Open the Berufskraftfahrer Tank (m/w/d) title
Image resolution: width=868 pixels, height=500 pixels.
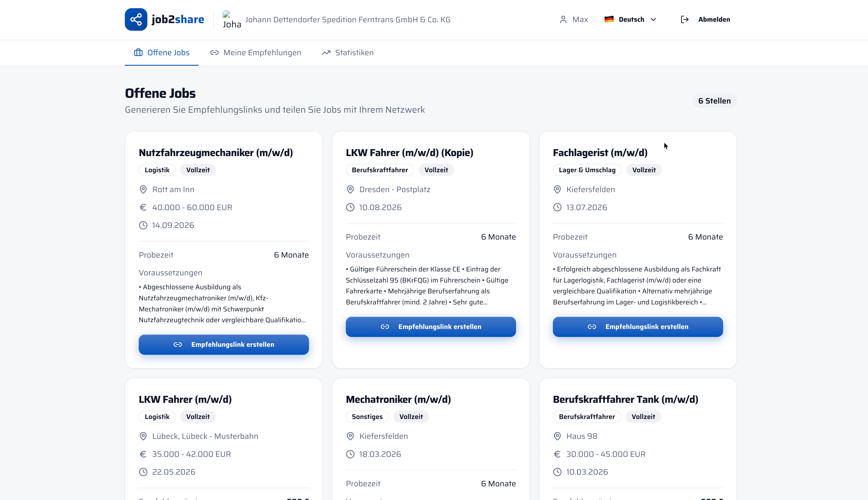[x=625, y=399]
